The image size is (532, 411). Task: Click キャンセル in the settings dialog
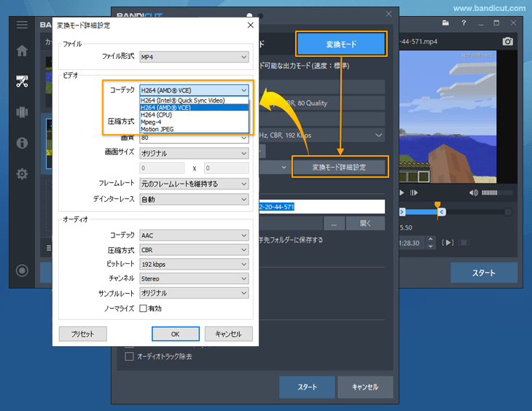229,334
